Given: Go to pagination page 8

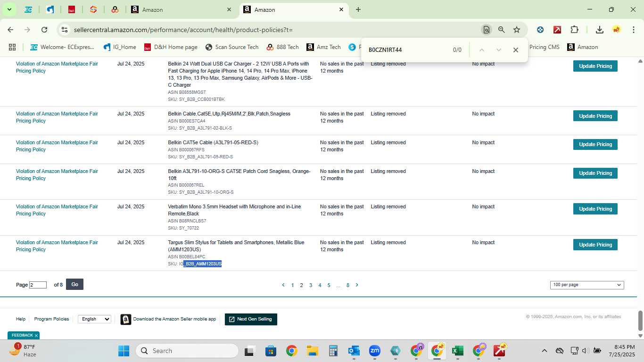Looking at the screenshot, I should coord(348,285).
